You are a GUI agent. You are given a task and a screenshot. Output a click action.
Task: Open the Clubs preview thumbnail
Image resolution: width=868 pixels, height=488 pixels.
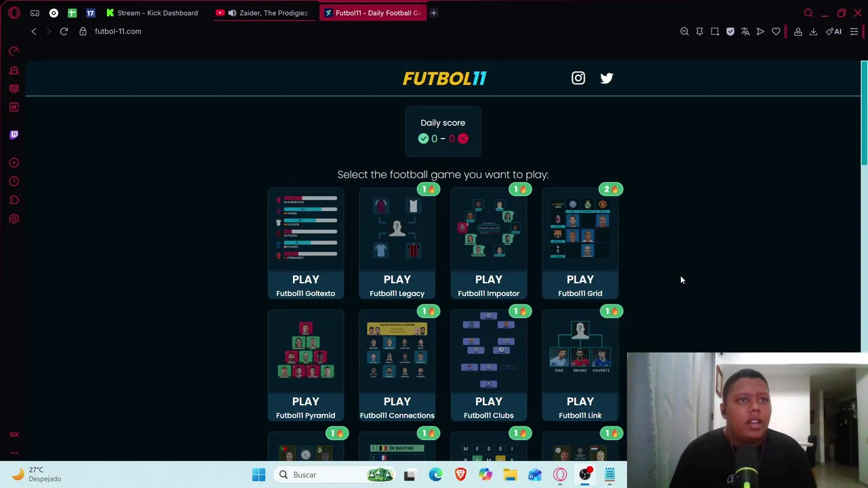(x=489, y=350)
